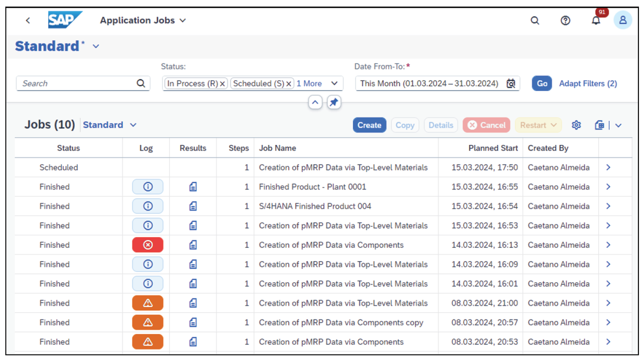Viewport: 644px width, 361px height.
Task: Click the Create button
Action: [369, 125]
